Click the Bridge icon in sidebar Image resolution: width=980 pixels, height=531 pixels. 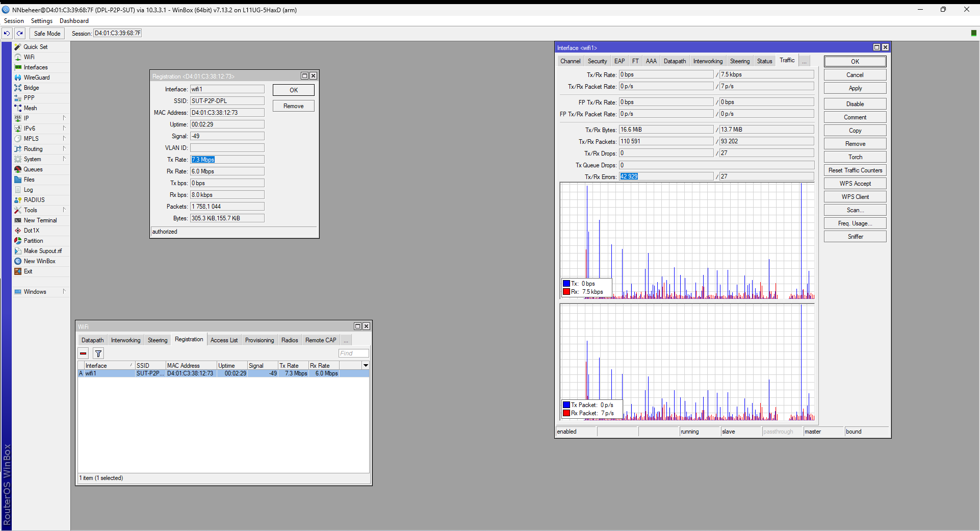18,88
